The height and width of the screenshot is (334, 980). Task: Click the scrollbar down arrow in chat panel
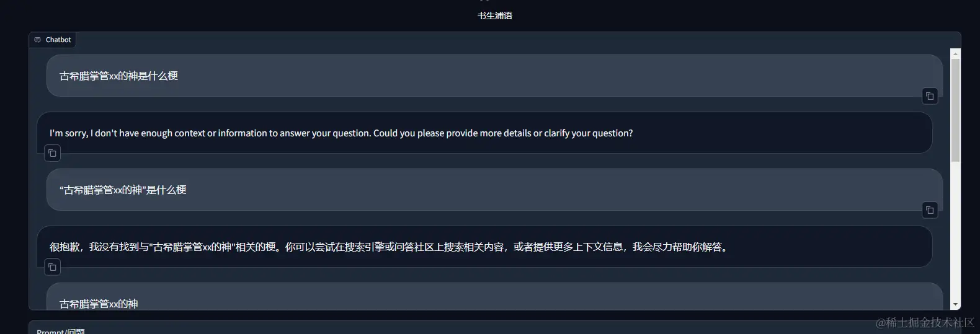(x=955, y=304)
